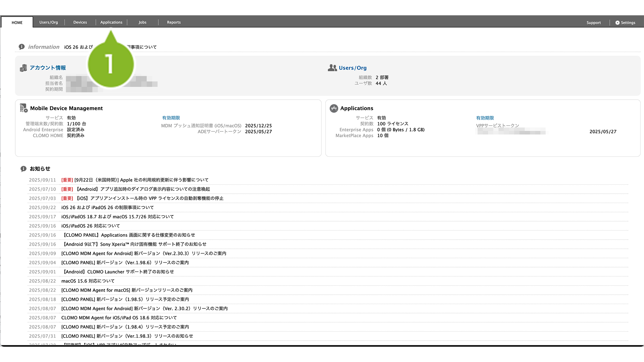Open CLOMO Launcher サポート終了 notice
Image resolution: width=644 pixels, height=362 pixels.
pos(118,272)
